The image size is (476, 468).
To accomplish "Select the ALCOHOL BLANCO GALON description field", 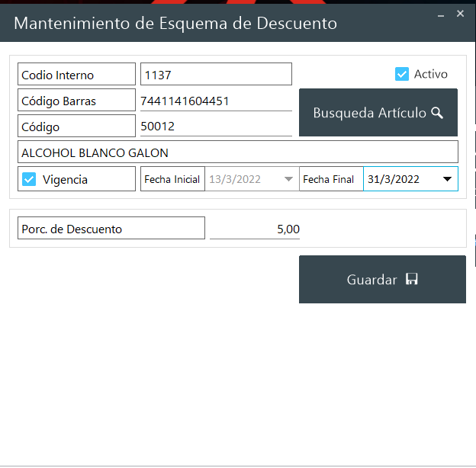I will 237,152.
